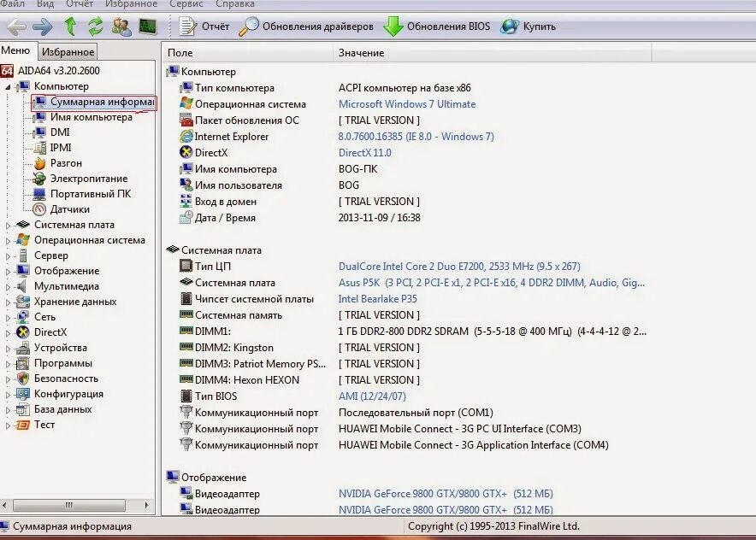Click the Купить buy button
Image resolution: width=756 pixels, height=540 pixels.
tap(528, 26)
